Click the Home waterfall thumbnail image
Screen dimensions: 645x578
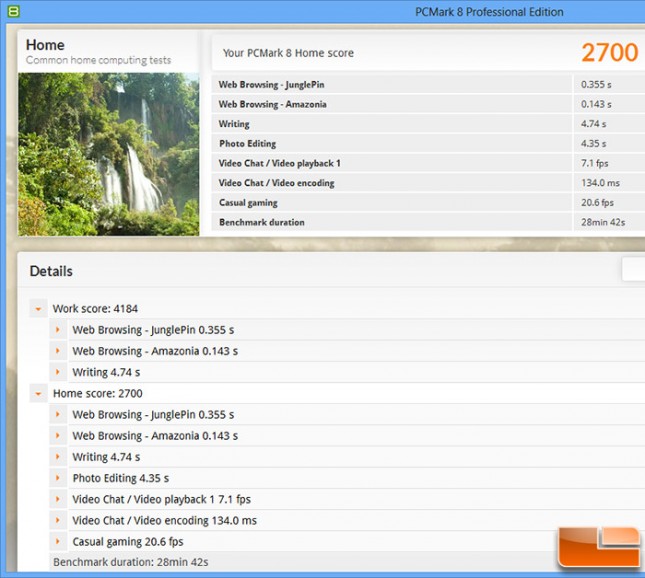109,154
